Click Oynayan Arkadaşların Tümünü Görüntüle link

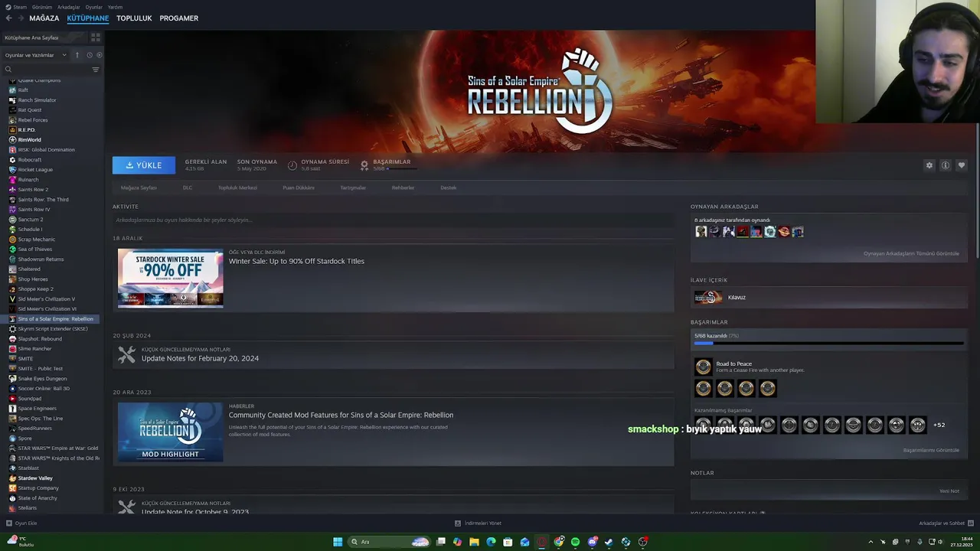point(911,253)
